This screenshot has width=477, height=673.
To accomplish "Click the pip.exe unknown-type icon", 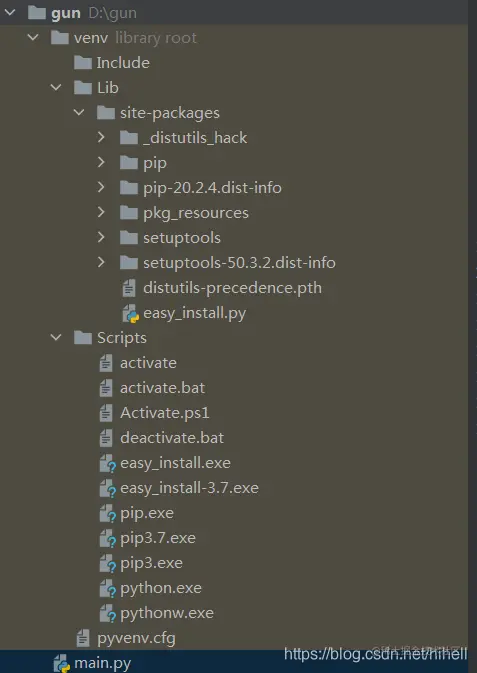I will click(x=108, y=513).
